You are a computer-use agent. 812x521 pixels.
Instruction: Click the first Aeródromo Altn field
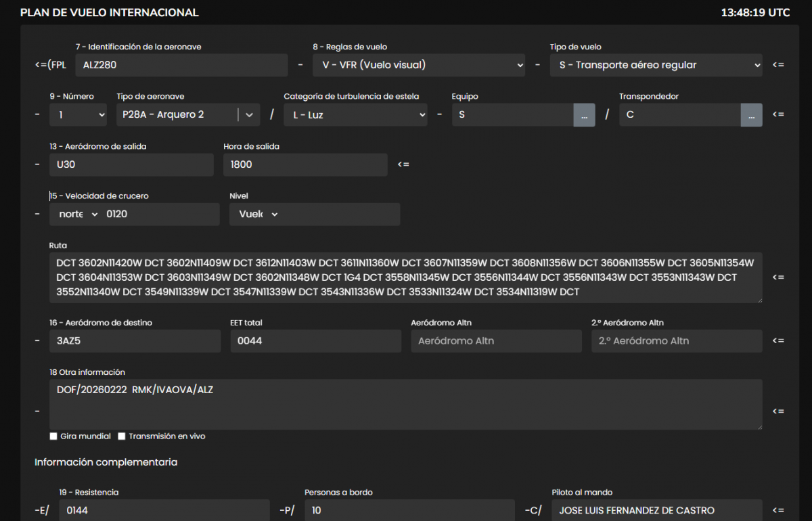[x=496, y=341]
